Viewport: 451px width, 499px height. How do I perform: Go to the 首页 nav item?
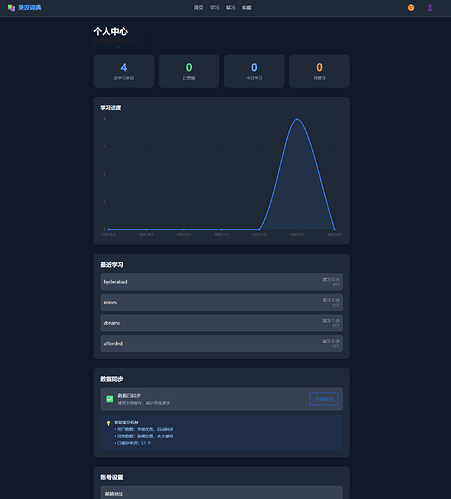pyautogui.click(x=199, y=7)
